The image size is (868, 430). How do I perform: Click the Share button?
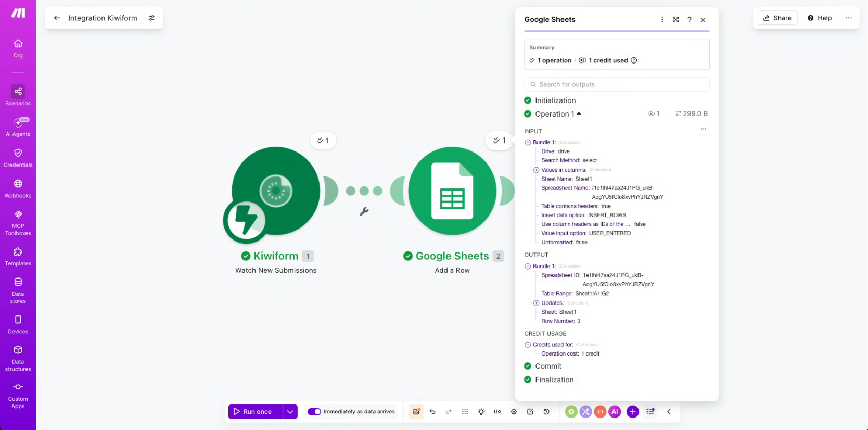coord(777,18)
